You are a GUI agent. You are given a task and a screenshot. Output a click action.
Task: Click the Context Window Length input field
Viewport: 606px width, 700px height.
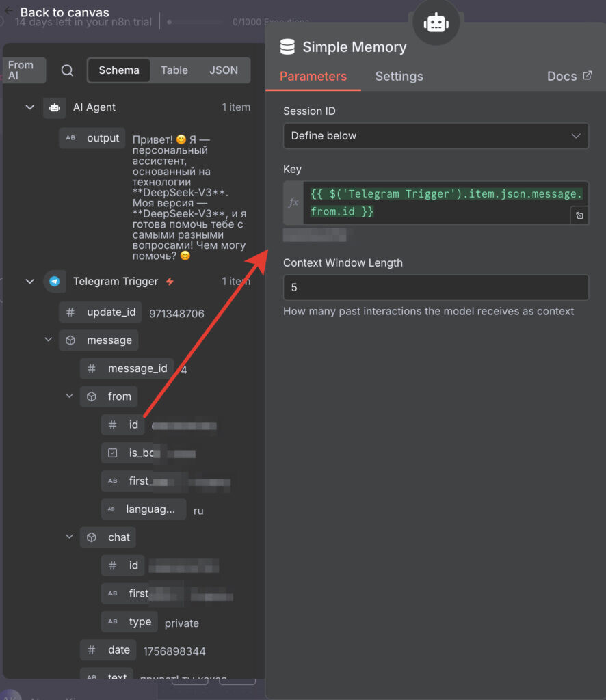click(x=436, y=288)
